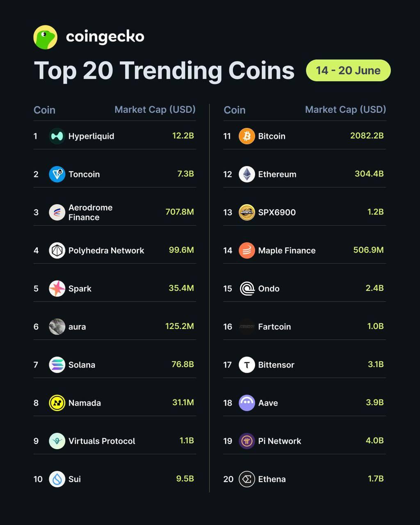
Task: Click the yellow Namada icon
Action: [57, 403]
